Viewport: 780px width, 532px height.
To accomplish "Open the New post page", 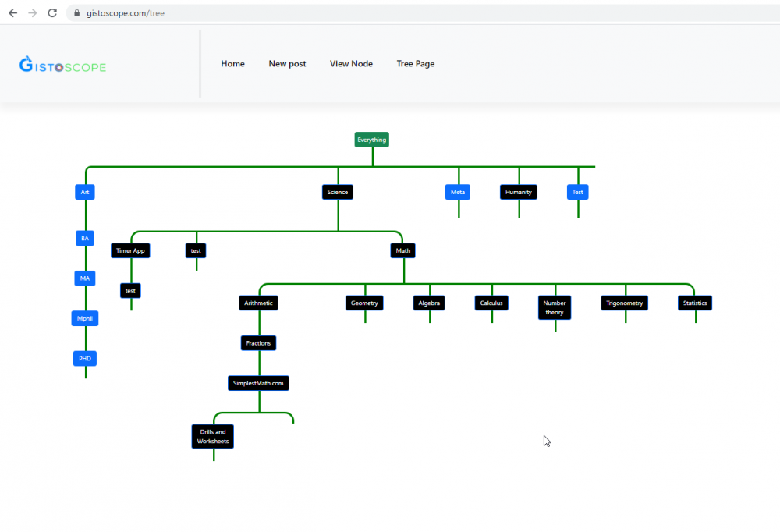I will [x=287, y=64].
